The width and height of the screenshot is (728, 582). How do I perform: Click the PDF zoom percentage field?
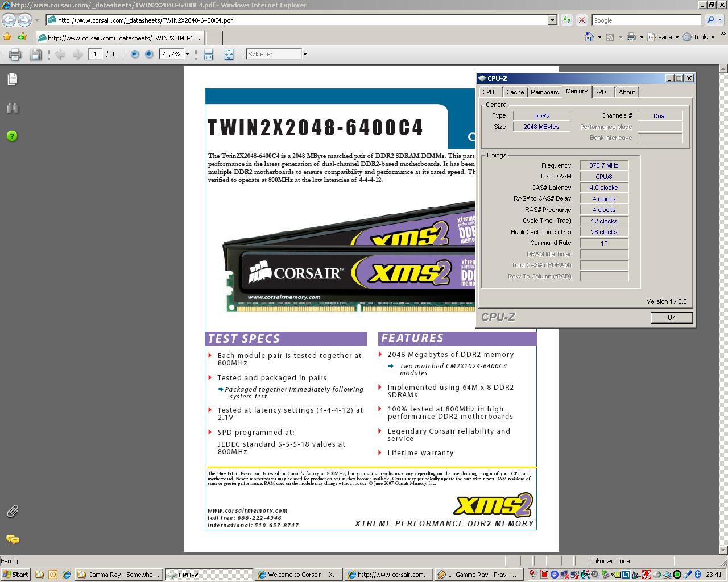[x=171, y=55]
